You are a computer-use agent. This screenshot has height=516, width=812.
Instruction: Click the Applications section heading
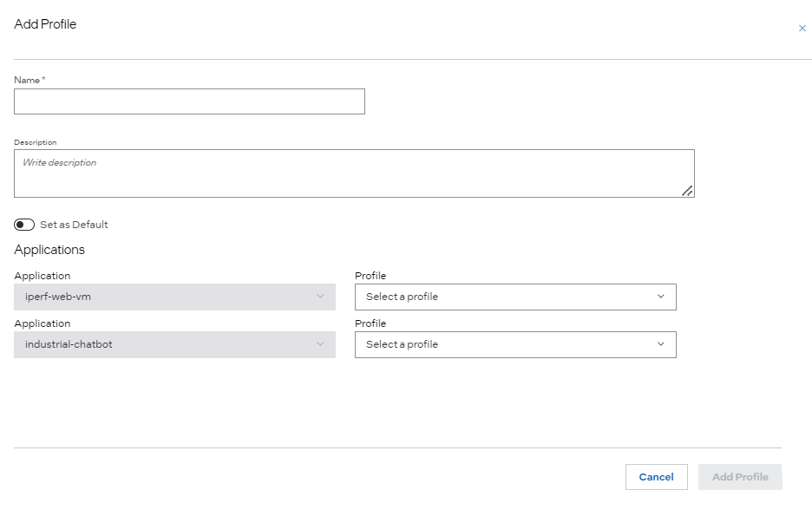pos(49,250)
